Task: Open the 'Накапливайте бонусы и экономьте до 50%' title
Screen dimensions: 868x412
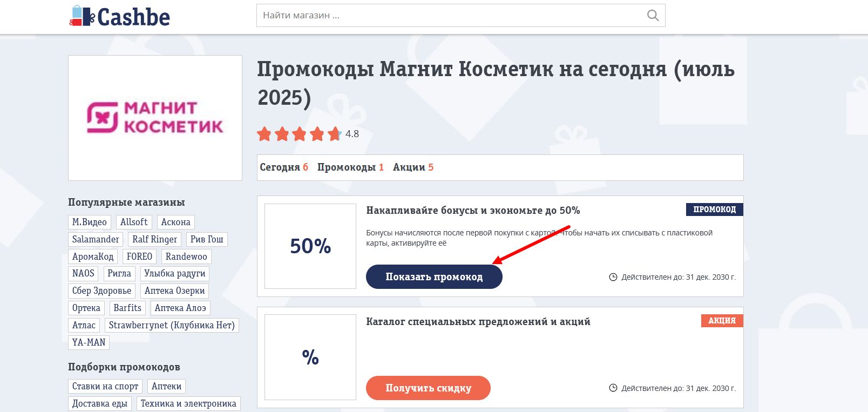Action: coord(473,211)
